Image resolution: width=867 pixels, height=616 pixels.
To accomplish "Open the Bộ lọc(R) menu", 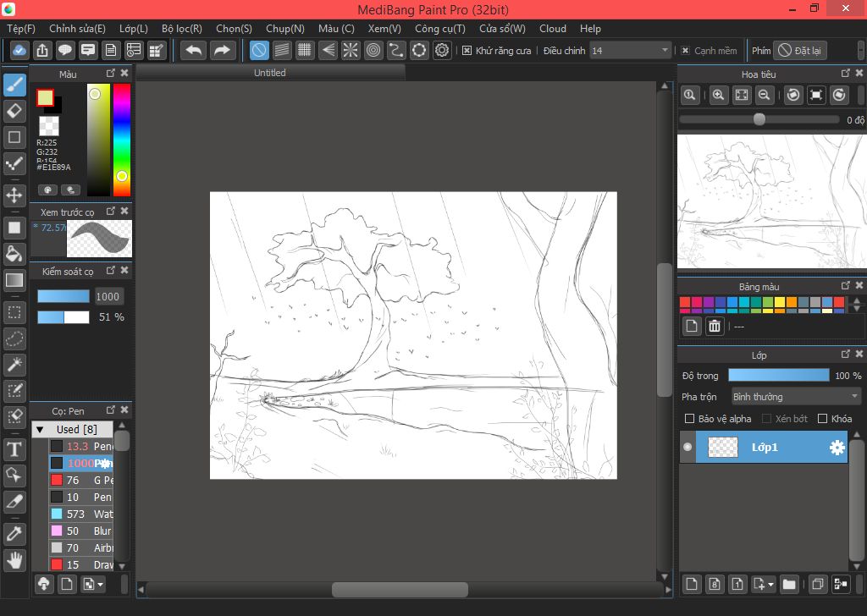I will click(x=182, y=29).
